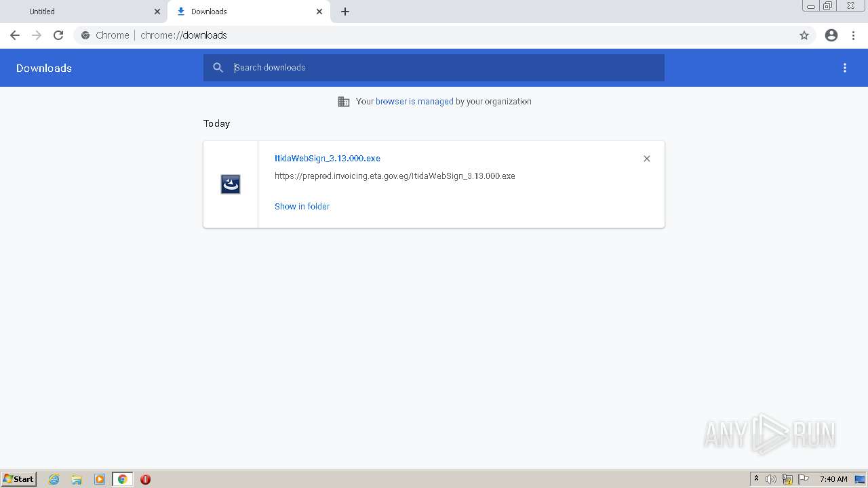The image size is (868, 488).
Task: Open Windows Explorer folder from taskbar
Action: tap(77, 479)
